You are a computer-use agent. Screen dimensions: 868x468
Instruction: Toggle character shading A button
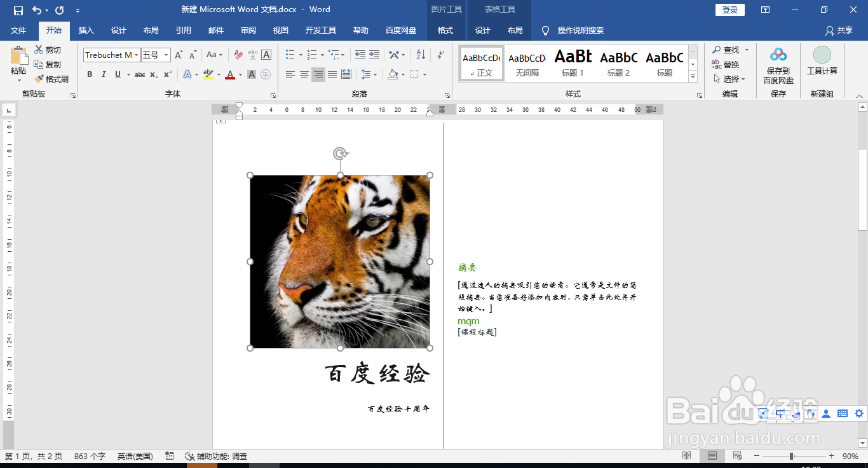[x=252, y=74]
